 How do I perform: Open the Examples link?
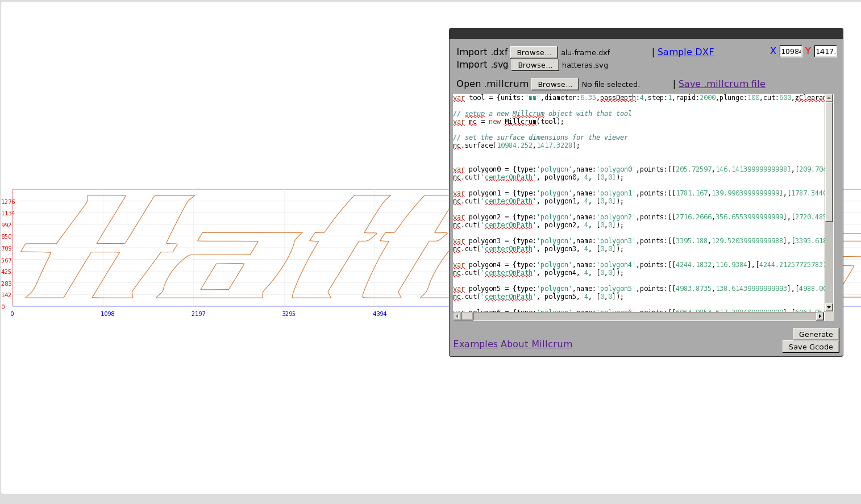pos(475,344)
